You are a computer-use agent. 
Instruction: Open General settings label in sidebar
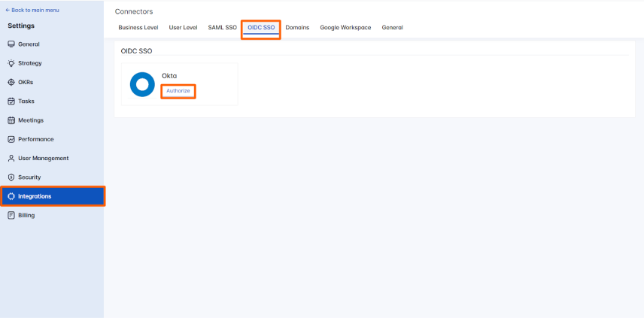[29, 44]
